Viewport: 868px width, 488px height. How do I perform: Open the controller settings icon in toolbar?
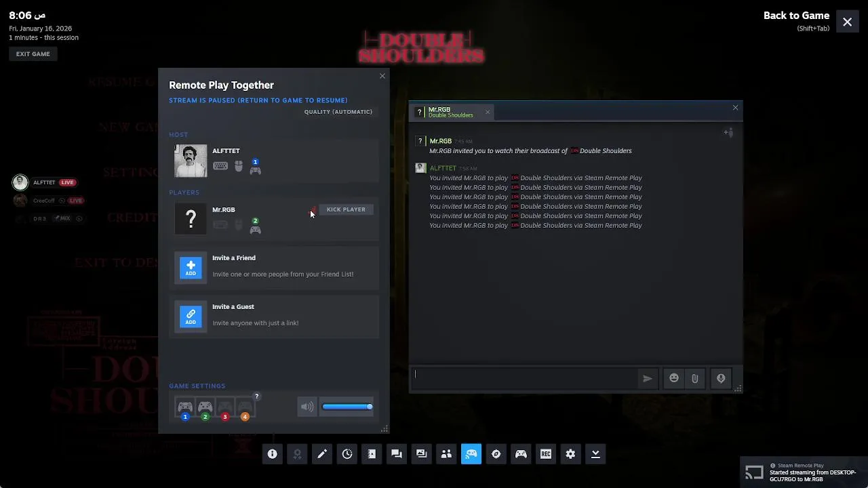[521, 454]
